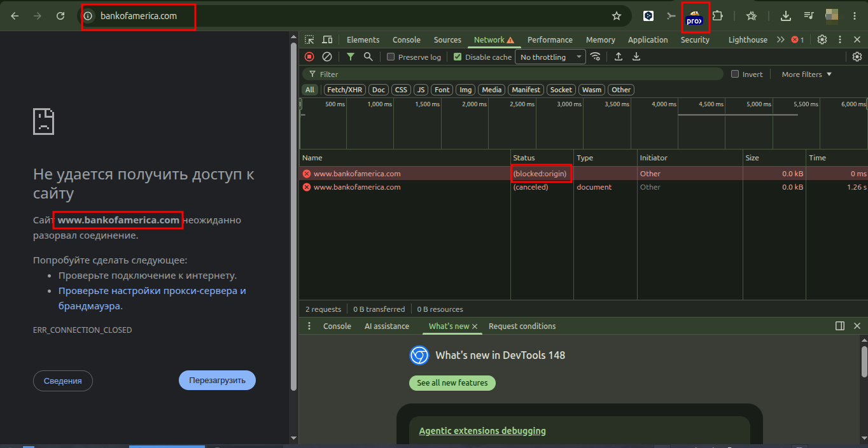
Task: Click the Сведения details button
Action: point(63,381)
